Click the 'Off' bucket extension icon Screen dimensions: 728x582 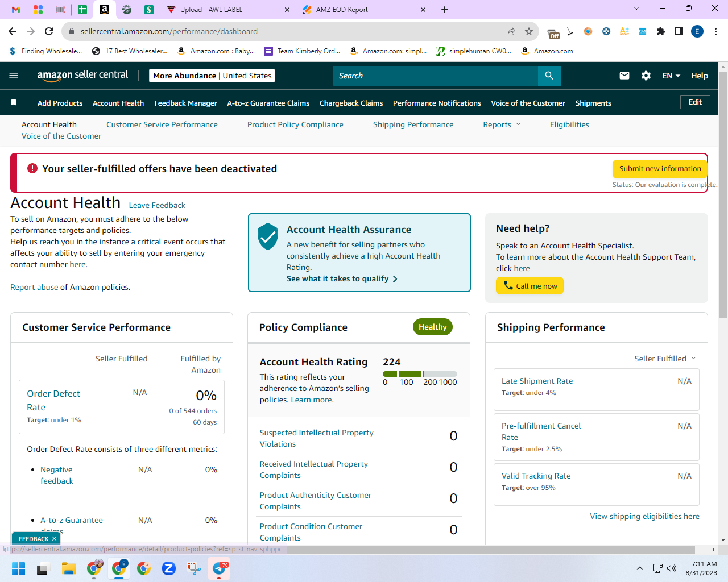(553, 32)
